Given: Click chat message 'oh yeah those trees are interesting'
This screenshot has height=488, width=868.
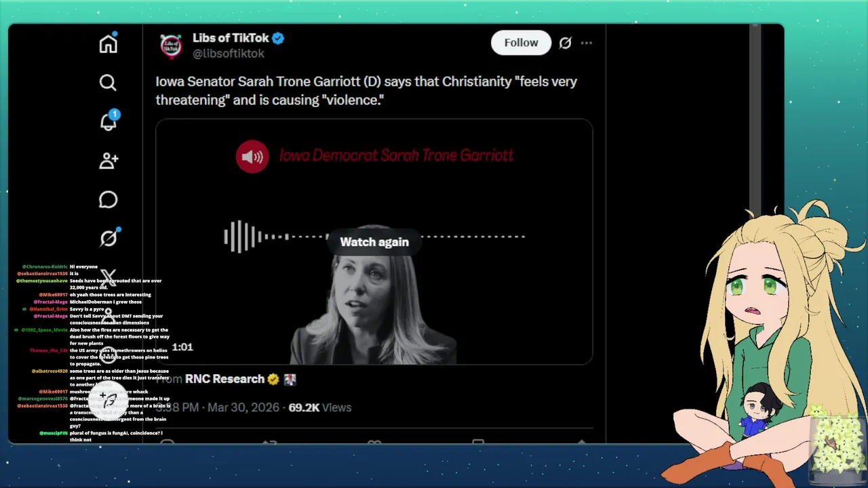Looking at the screenshot, I should 110,295.
